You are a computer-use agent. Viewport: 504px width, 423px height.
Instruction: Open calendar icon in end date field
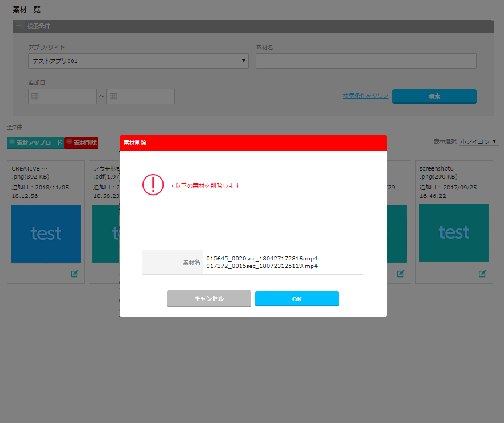[113, 96]
